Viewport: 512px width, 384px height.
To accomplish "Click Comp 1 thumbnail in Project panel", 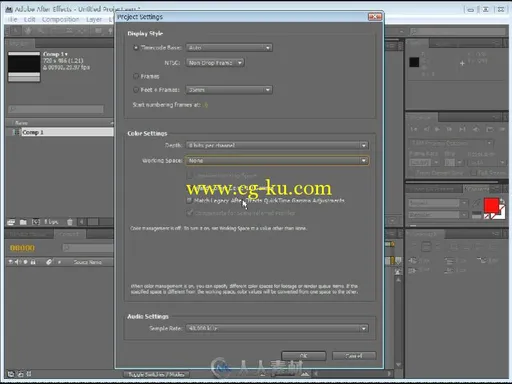I will [24, 67].
